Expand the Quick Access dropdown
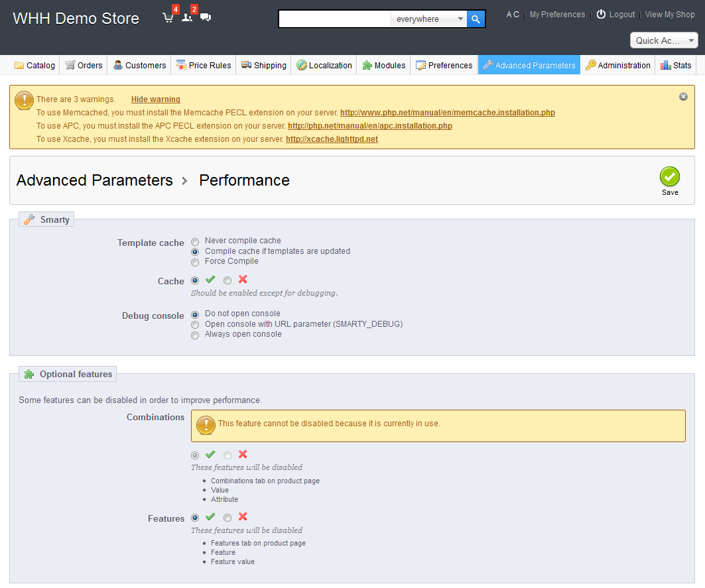This screenshot has height=588, width=705. (x=664, y=40)
